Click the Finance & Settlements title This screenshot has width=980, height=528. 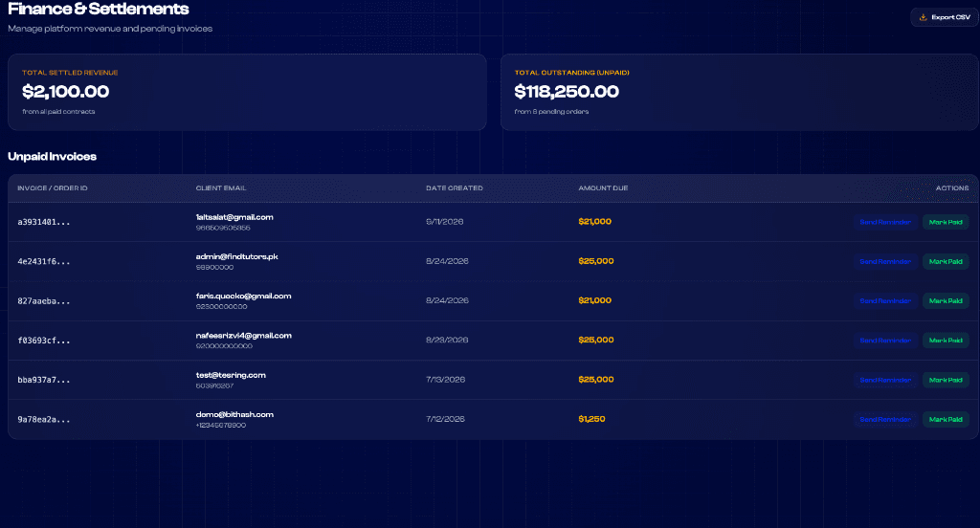[99, 9]
